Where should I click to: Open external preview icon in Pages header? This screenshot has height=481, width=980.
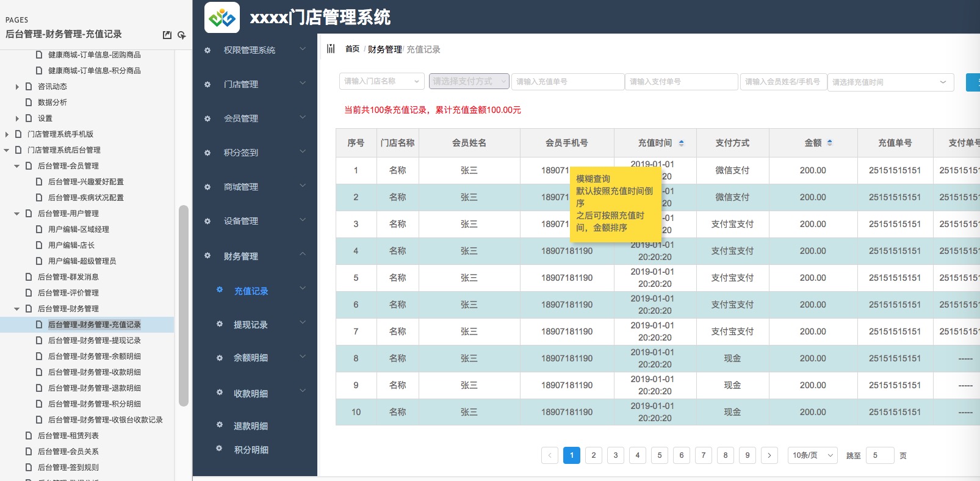coord(167,35)
